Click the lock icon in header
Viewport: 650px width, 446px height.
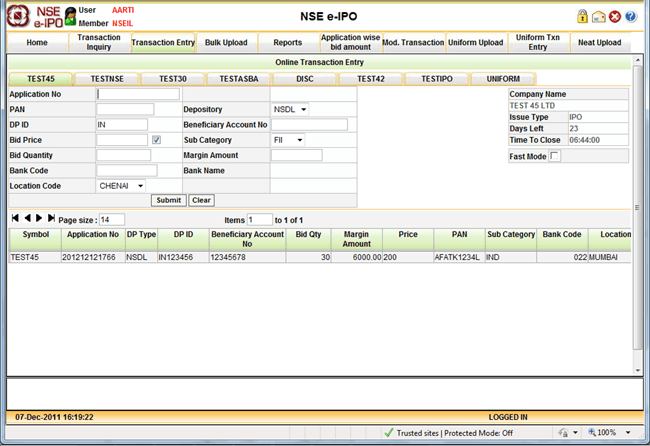click(582, 17)
